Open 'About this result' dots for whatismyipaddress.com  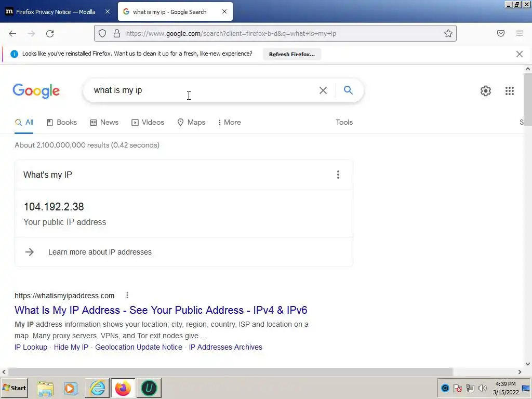(x=127, y=296)
